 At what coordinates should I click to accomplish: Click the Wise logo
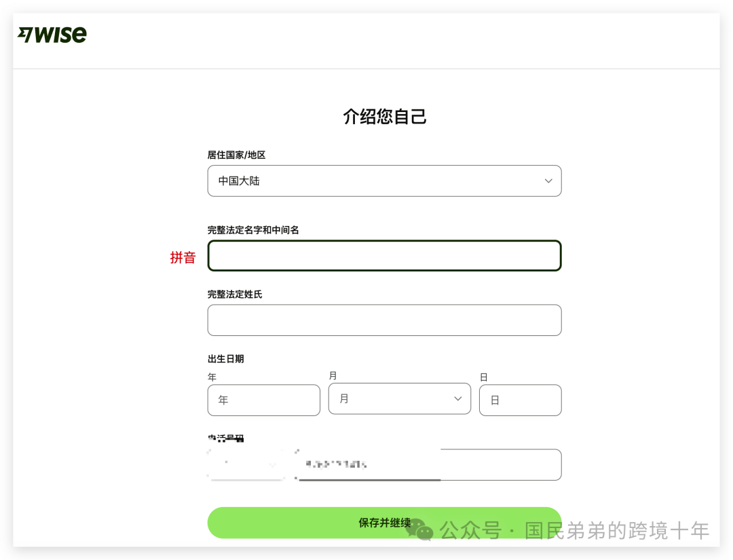point(52,34)
